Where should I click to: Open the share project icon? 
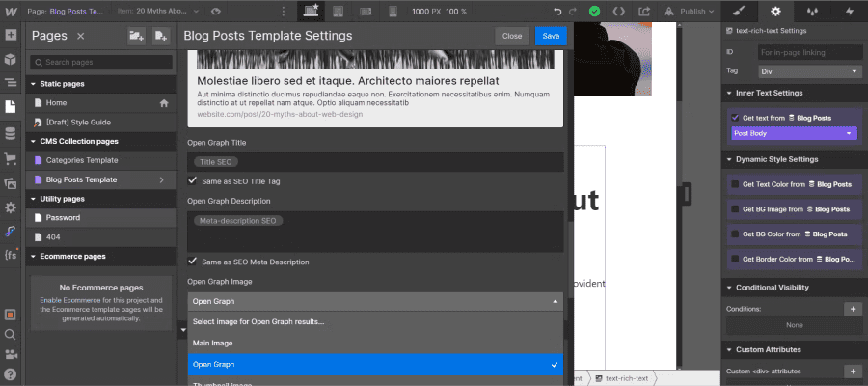point(644,11)
